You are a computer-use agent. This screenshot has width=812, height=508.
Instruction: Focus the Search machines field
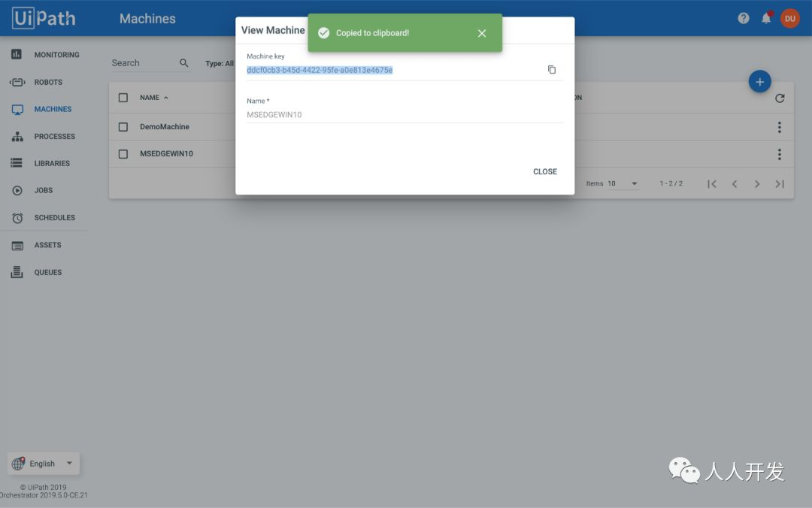144,62
